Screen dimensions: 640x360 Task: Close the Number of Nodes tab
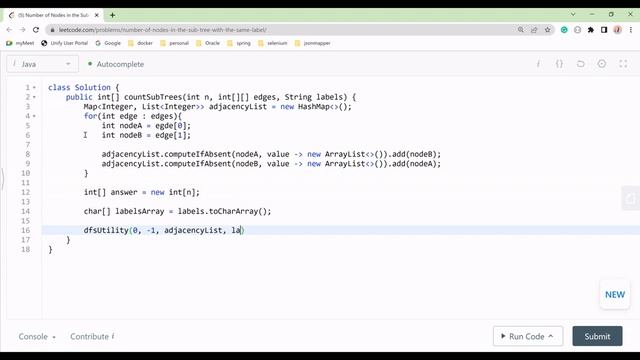[x=97, y=15]
